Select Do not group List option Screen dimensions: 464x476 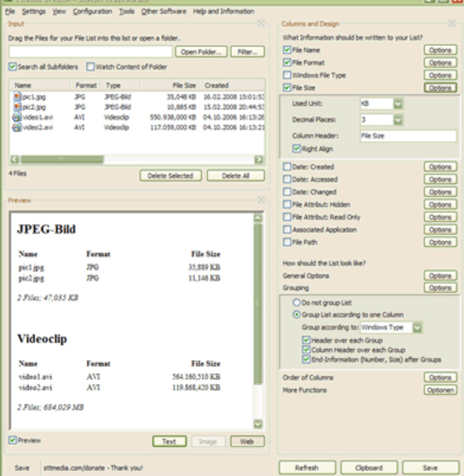[296, 303]
